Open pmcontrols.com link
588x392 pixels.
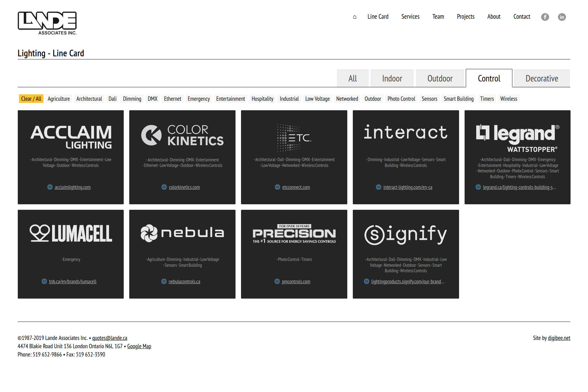pos(296,281)
